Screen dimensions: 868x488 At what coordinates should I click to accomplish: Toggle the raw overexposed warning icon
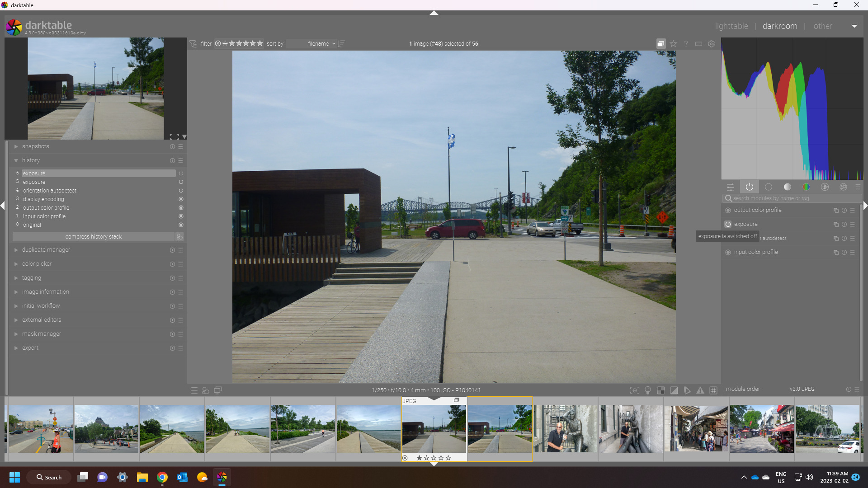[661, 390]
